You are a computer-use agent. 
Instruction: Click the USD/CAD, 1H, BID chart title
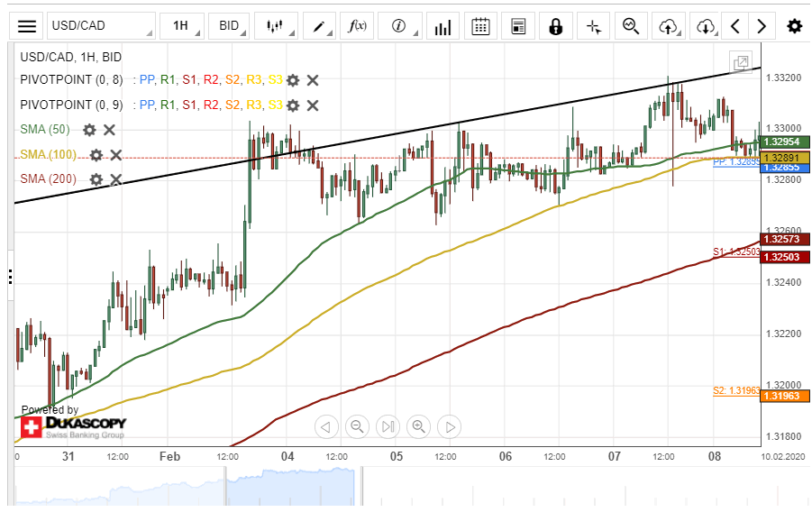(71, 57)
